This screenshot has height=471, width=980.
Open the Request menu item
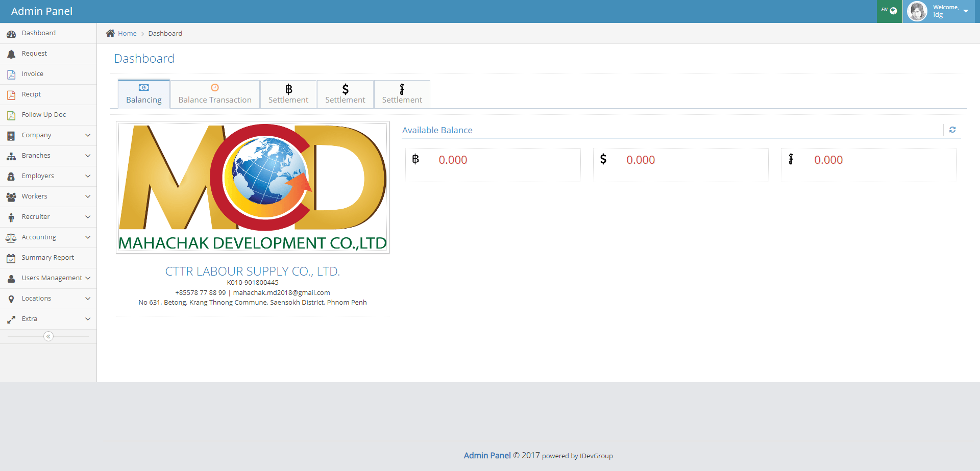[x=48, y=54]
